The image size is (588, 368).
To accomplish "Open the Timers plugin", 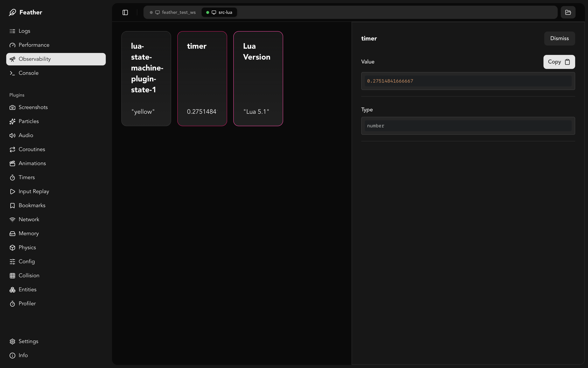I will tap(56, 178).
